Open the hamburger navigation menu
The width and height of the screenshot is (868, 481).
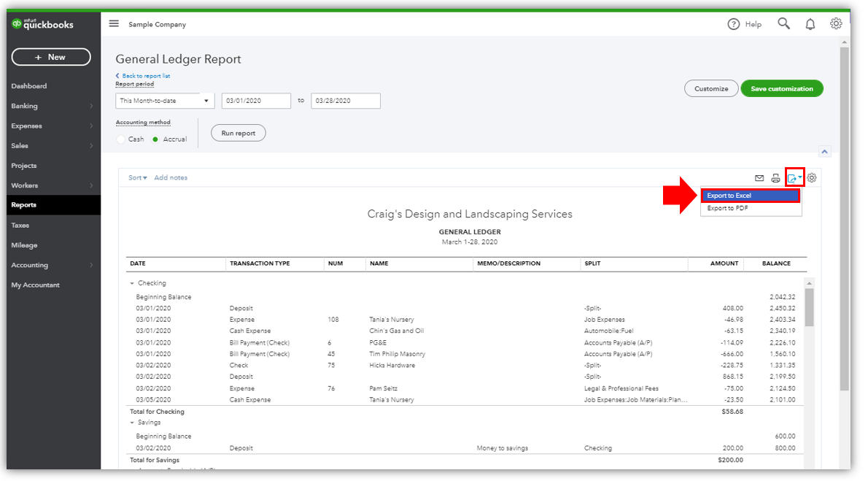coord(114,24)
